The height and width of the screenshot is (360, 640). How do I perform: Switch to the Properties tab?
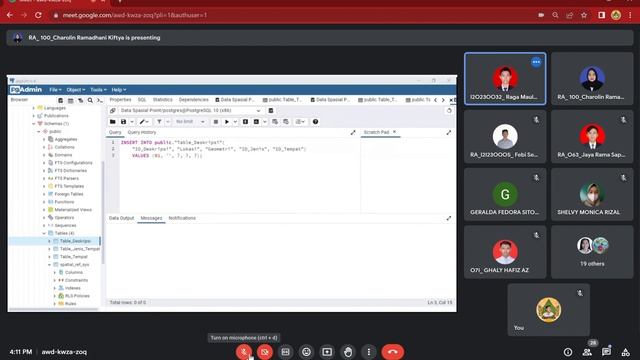120,100
